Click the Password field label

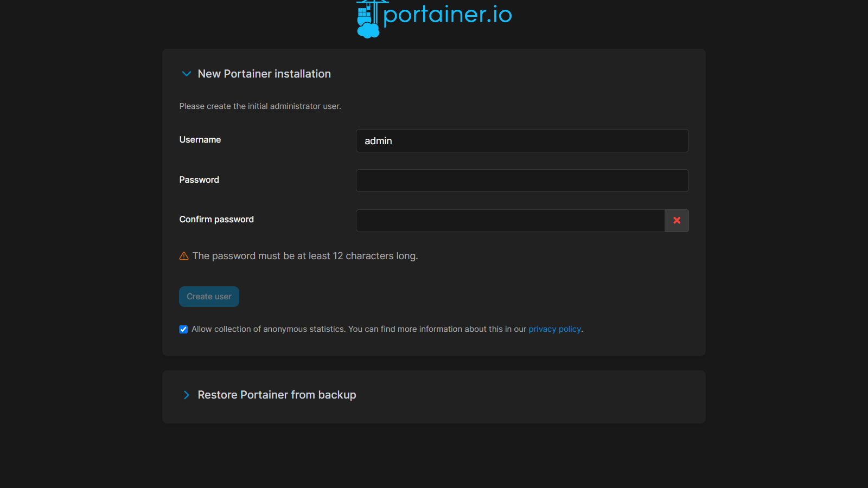pyautogui.click(x=199, y=180)
